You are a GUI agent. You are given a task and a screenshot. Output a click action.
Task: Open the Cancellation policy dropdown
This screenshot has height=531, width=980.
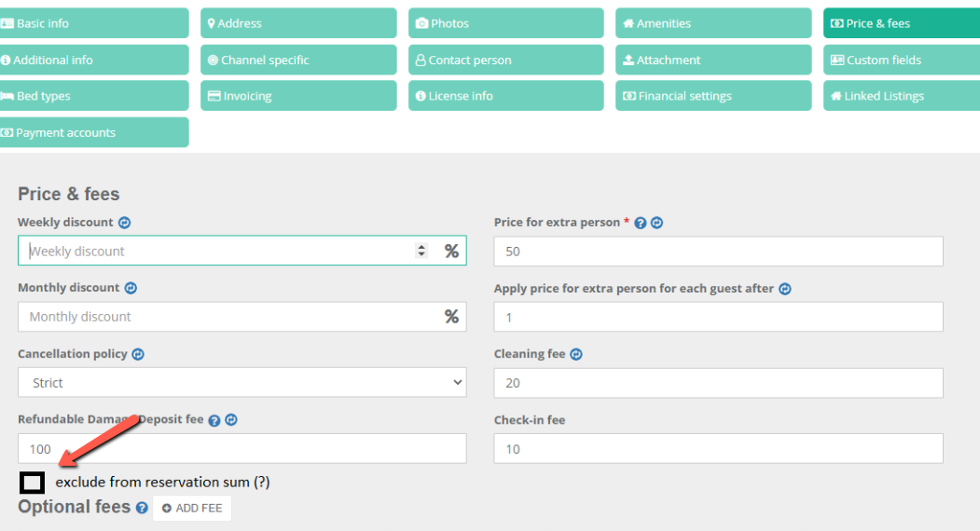pos(242,382)
